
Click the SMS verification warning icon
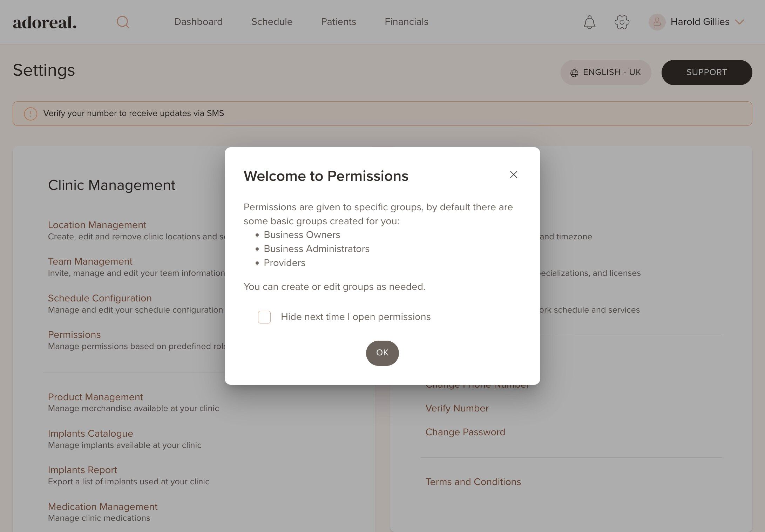(x=31, y=114)
